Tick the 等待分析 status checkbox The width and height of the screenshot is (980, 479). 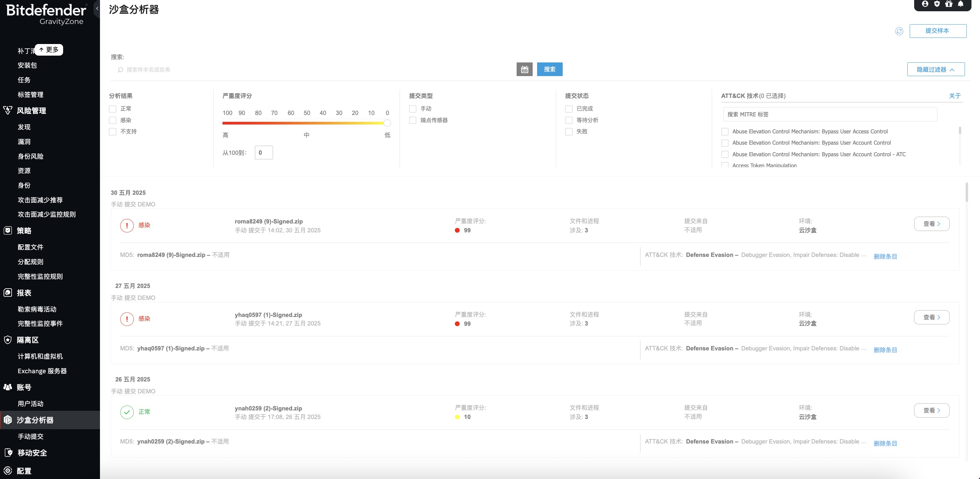click(569, 120)
